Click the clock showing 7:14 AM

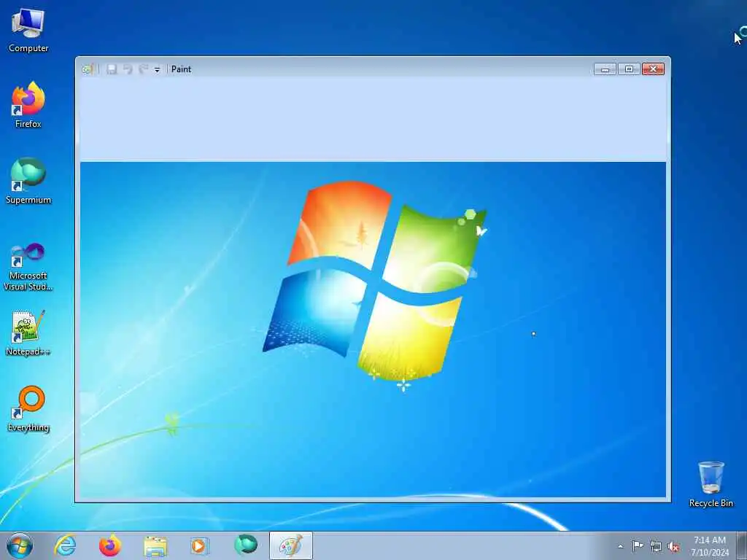pyautogui.click(x=710, y=546)
